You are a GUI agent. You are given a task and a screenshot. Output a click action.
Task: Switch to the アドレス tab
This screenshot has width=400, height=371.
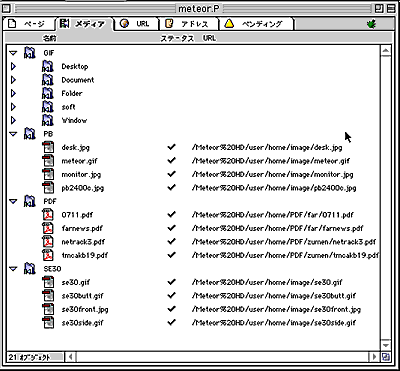coord(189,24)
